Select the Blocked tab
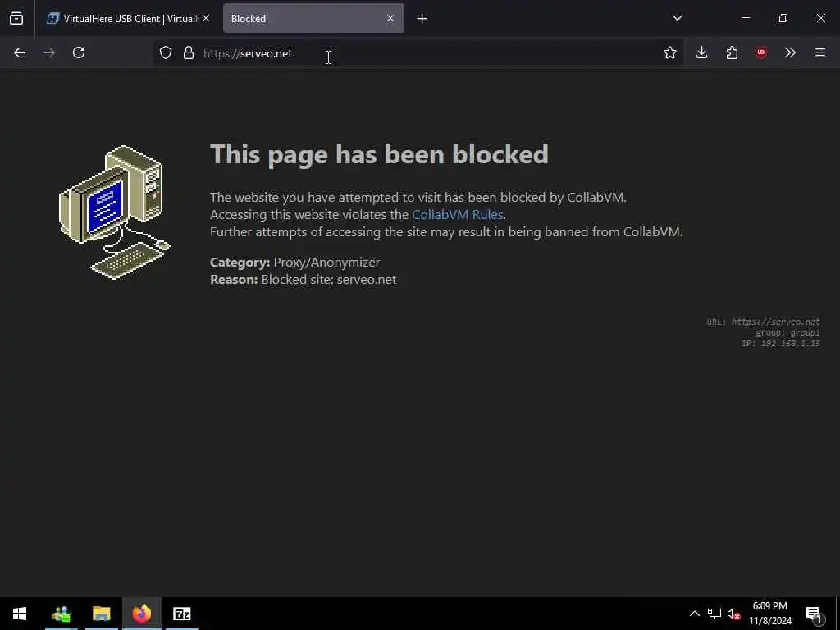This screenshot has width=840, height=630. [x=313, y=18]
